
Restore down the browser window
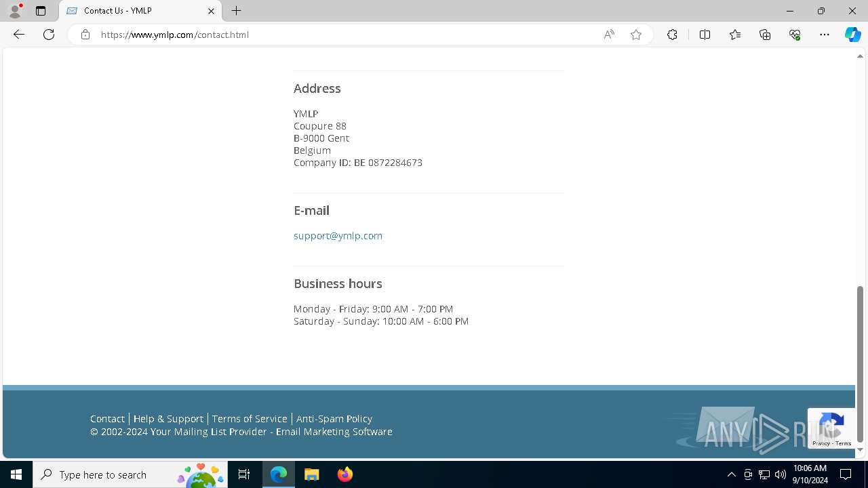[821, 11]
